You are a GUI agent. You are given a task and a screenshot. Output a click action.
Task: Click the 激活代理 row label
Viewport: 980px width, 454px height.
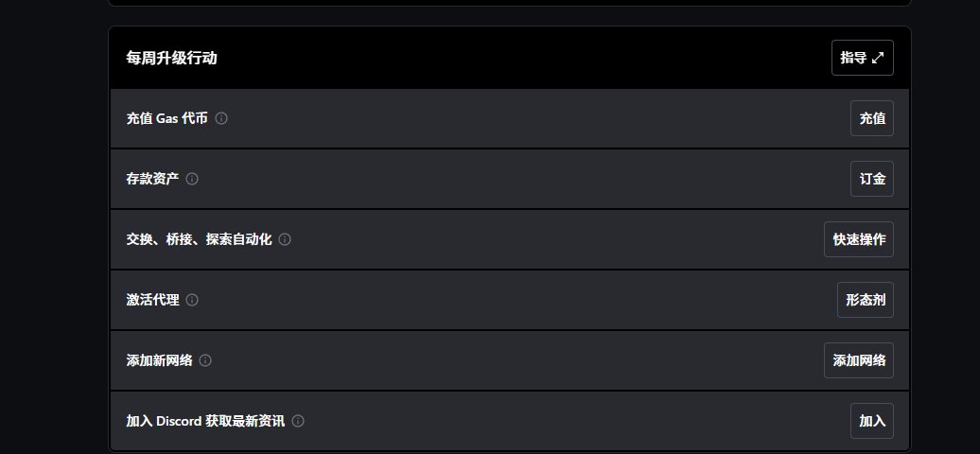[x=152, y=300]
